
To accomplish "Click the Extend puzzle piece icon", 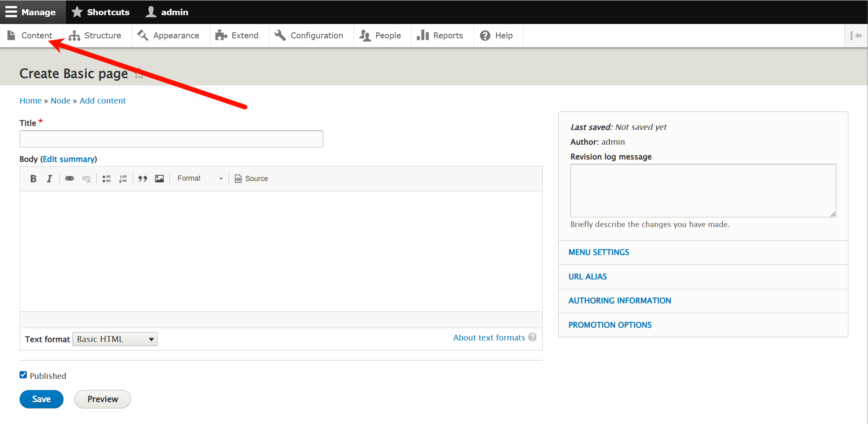I will [x=221, y=36].
